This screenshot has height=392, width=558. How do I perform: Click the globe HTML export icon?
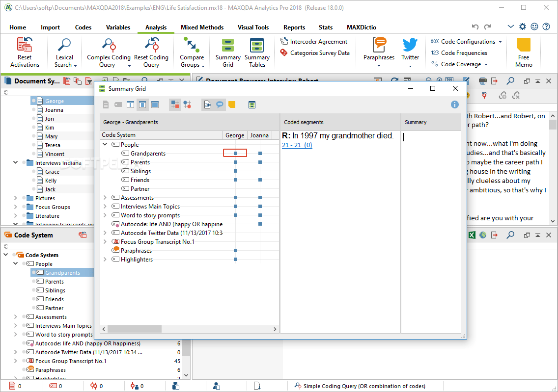pos(483,235)
